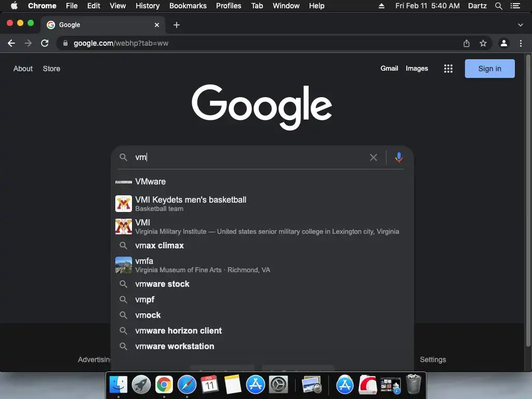Close the Google tab
Screen dimensions: 532x399
157,25
